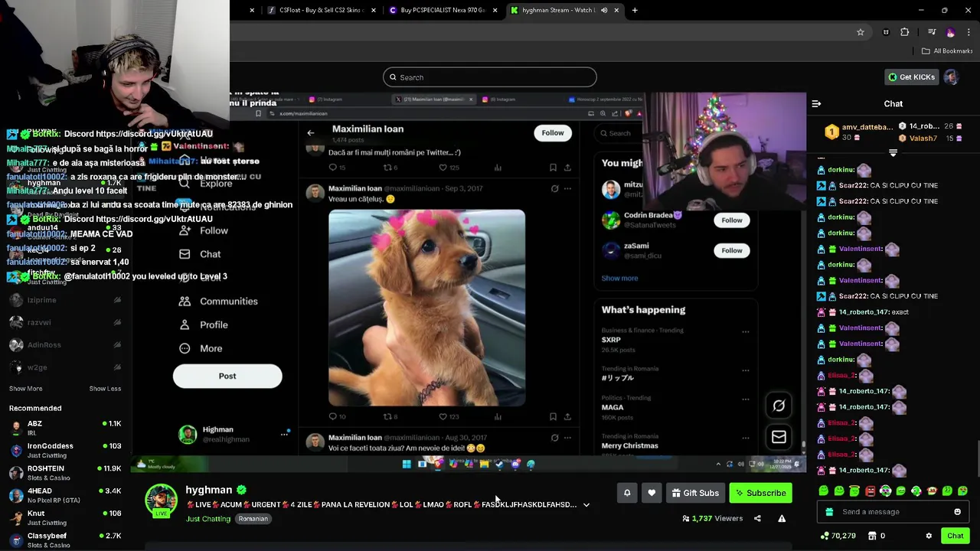Image resolution: width=980 pixels, height=551 pixels.
Task: Close the PCSPECIALIST tab
Action: coord(495,10)
